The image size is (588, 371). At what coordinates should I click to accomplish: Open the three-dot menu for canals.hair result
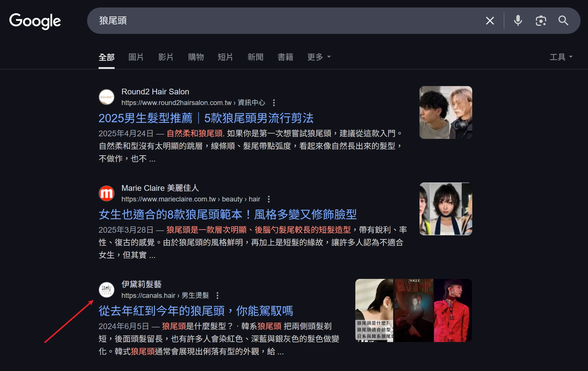218,296
